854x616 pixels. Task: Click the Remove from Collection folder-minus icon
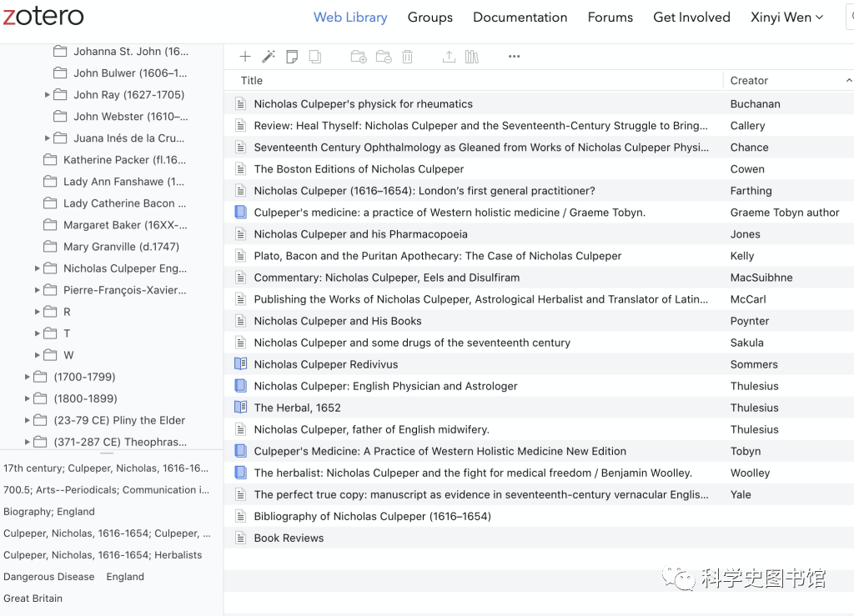(384, 57)
